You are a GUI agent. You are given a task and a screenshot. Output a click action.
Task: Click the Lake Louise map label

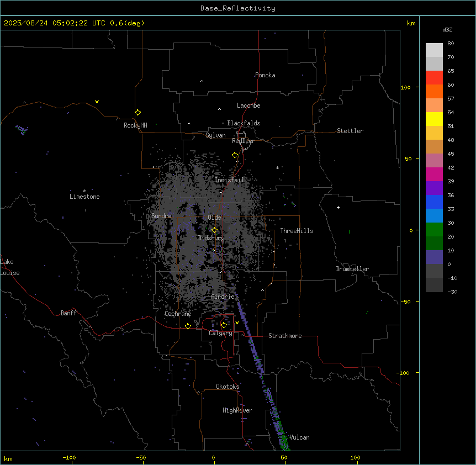pyautogui.click(x=10, y=267)
